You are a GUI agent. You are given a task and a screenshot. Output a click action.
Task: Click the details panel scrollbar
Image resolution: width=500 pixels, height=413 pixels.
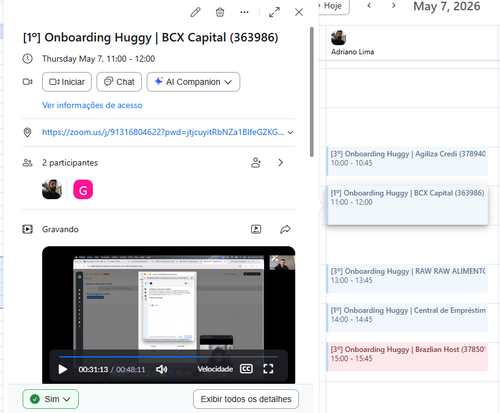coord(312,92)
